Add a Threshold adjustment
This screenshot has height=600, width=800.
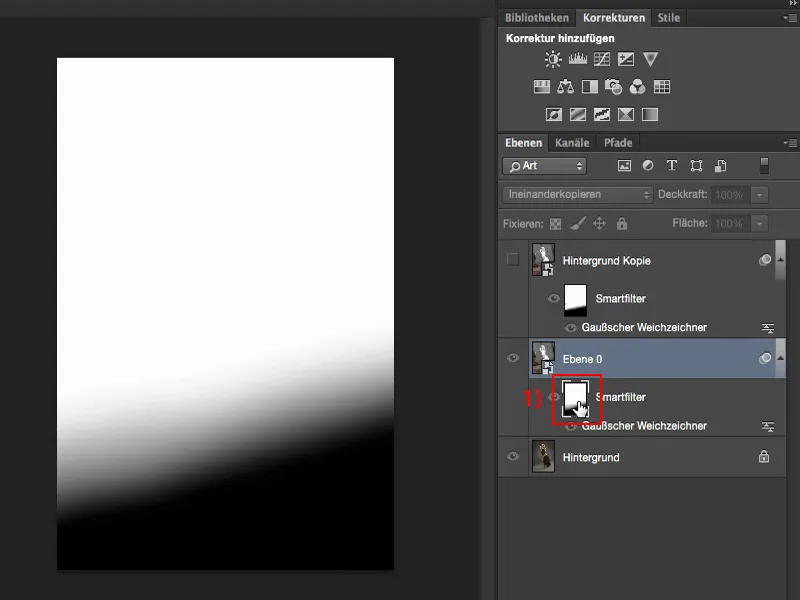click(x=602, y=114)
